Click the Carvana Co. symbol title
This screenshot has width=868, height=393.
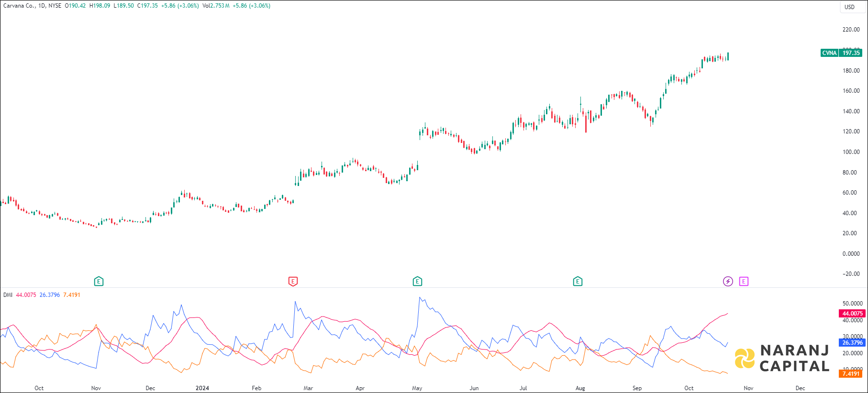[19, 6]
